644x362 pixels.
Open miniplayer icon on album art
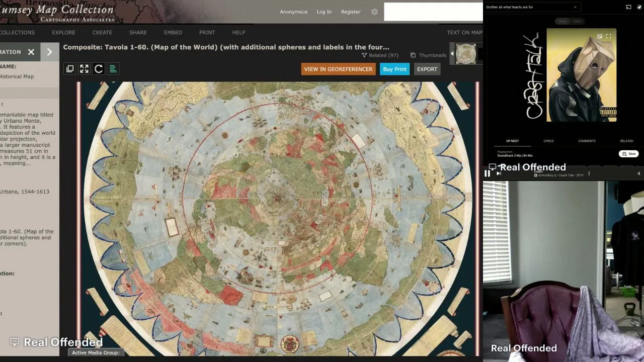click(x=600, y=36)
